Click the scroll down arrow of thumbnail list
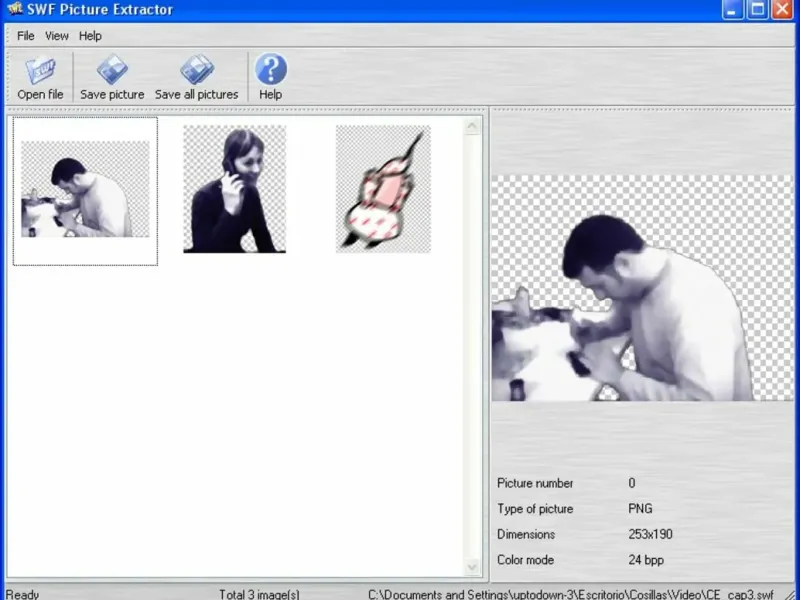 [472, 567]
